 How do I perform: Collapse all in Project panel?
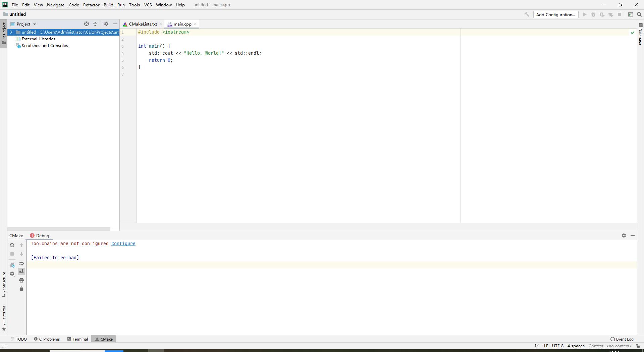click(x=95, y=24)
